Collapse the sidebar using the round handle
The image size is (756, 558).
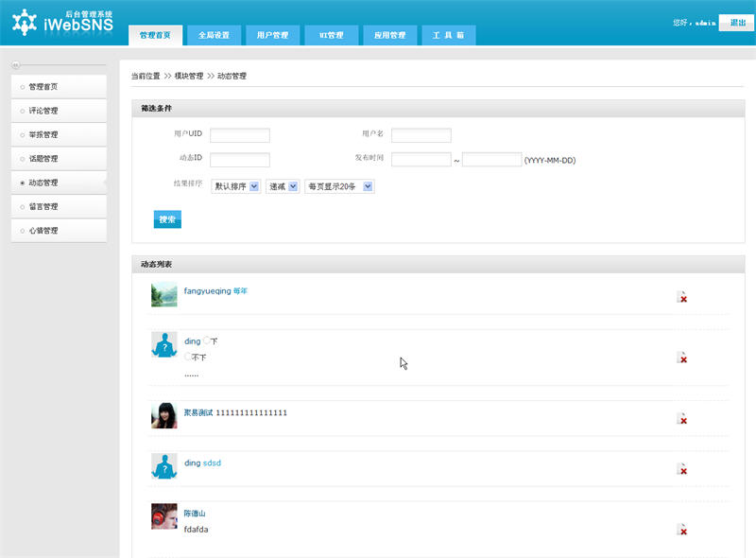tap(16, 64)
